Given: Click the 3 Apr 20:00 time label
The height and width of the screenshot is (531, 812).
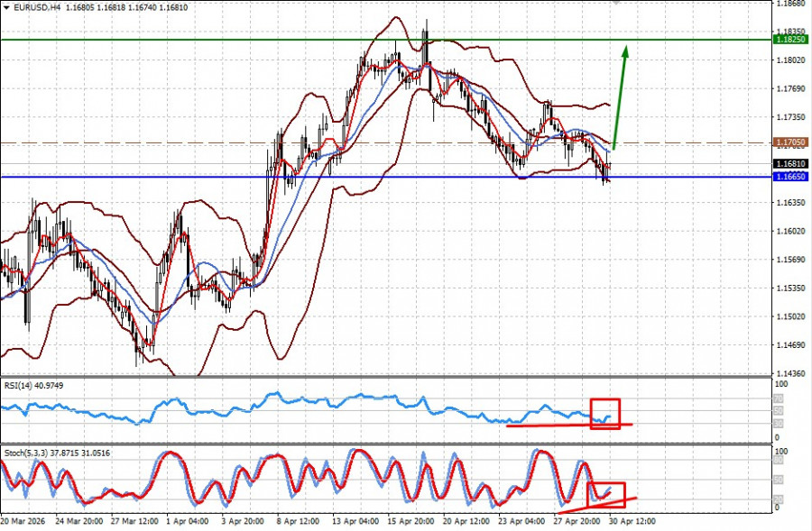Looking at the screenshot, I should click(x=243, y=521).
